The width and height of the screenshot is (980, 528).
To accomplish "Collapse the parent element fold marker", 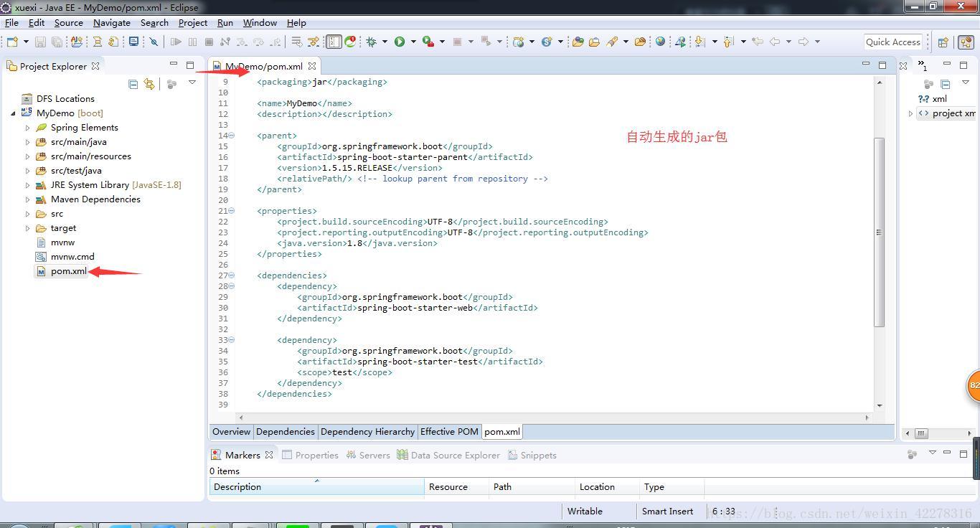I will click(231, 136).
